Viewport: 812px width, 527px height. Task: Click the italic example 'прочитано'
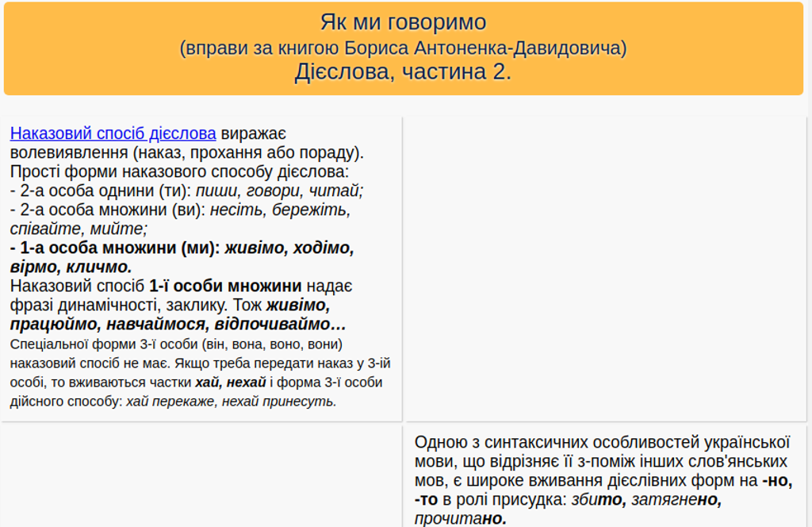click(x=460, y=519)
